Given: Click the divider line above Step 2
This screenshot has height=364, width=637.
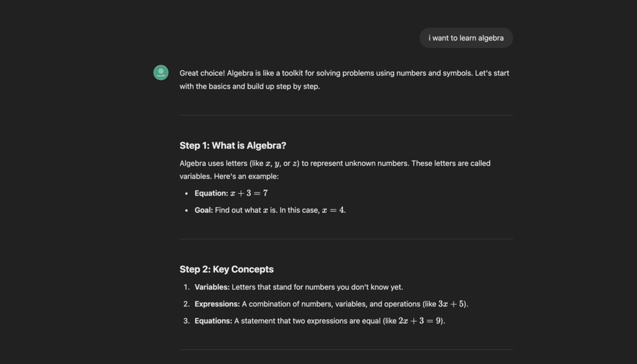Looking at the screenshot, I should 346,239.
